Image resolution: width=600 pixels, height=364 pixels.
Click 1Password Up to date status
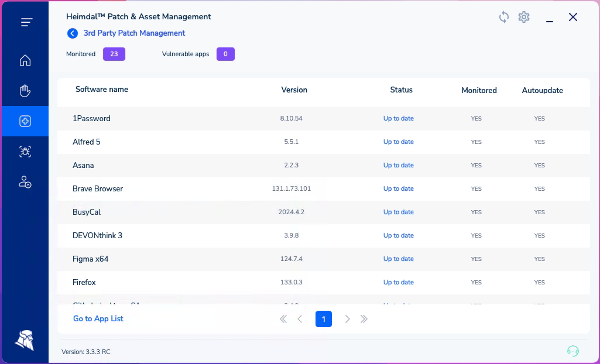pyautogui.click(x=399, y=119)
